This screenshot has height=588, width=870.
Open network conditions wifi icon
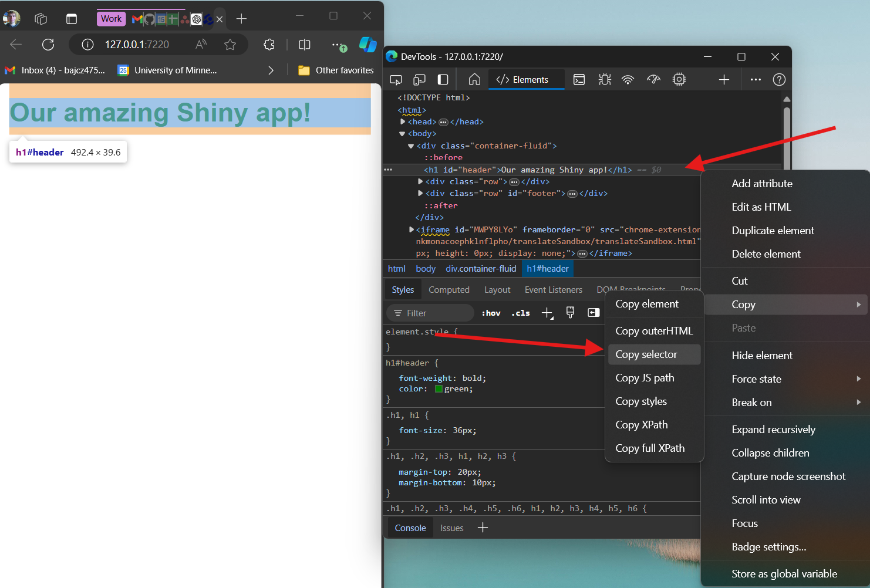click(x=628, y=79)
